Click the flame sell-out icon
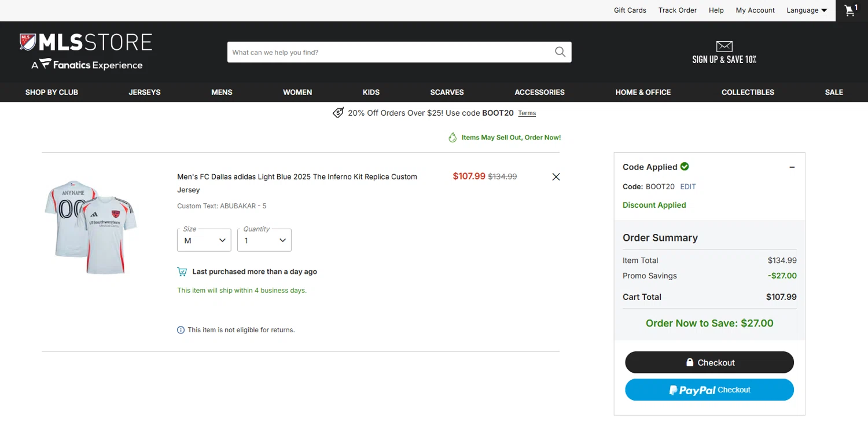 [x=453, y=138]
